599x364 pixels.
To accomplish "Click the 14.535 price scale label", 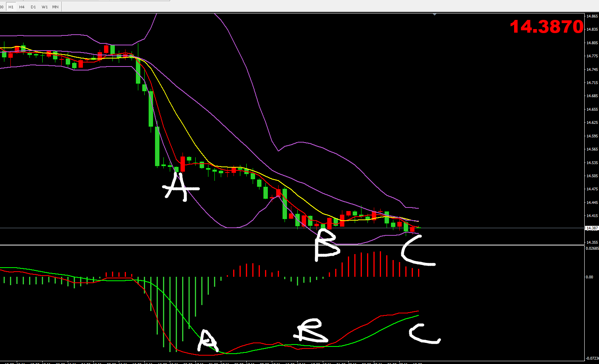I will [592, 163].
